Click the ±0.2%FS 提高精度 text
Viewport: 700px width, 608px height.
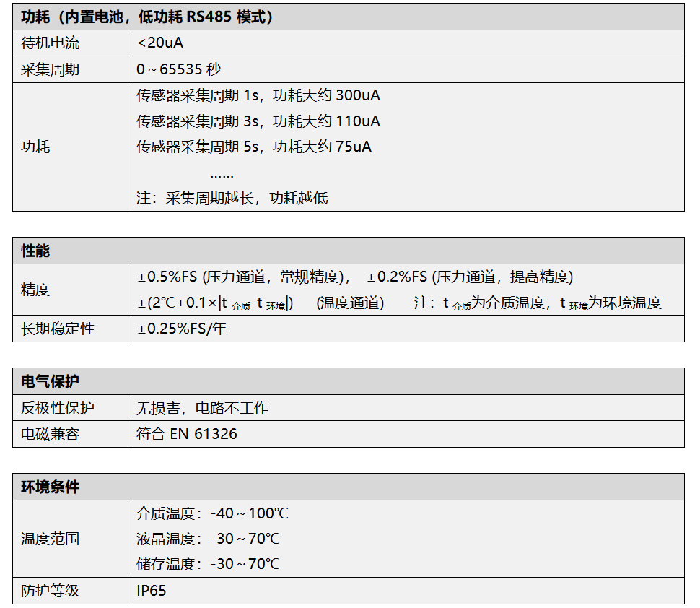tap(470, 277)
